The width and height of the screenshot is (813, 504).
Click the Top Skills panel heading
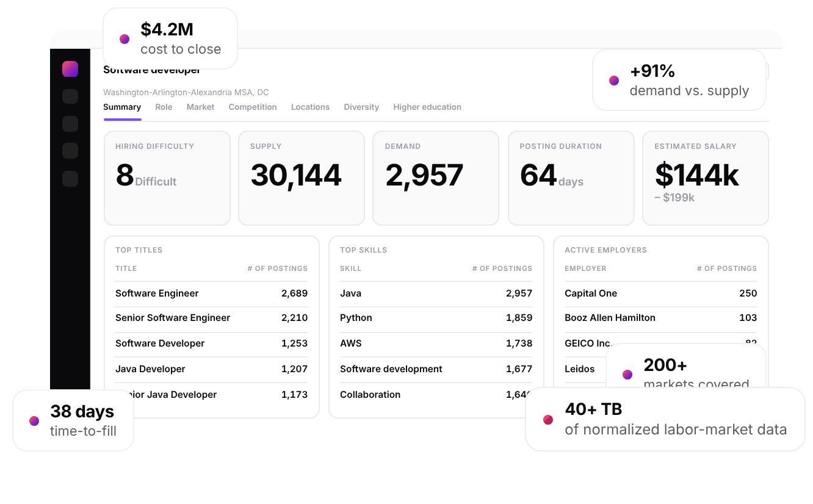pos(363,250)
